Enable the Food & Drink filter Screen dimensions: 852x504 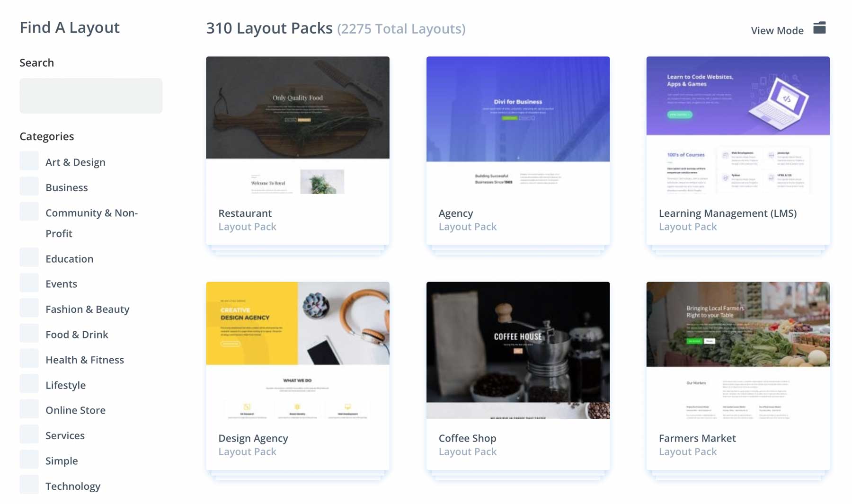coord(29,333)
